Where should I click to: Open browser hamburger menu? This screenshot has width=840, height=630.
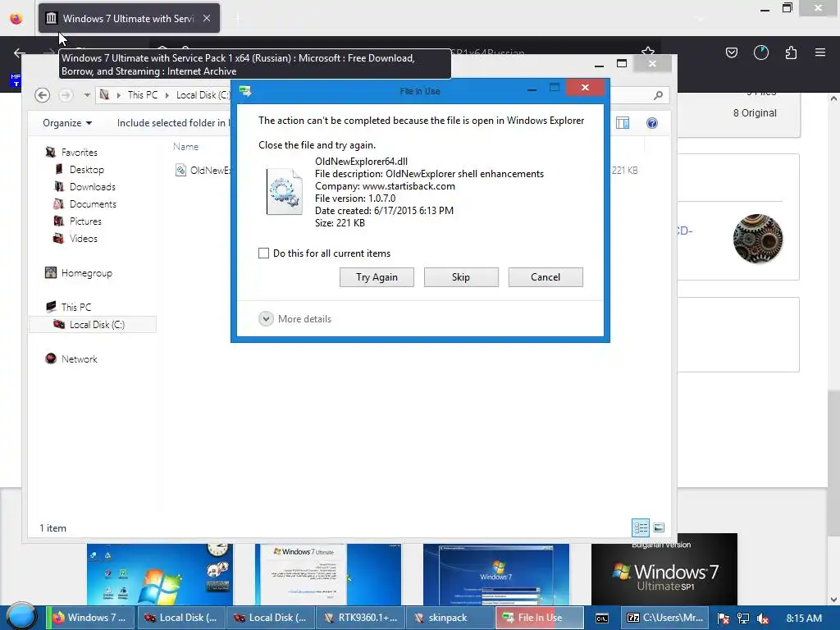(x=820, y=52)
